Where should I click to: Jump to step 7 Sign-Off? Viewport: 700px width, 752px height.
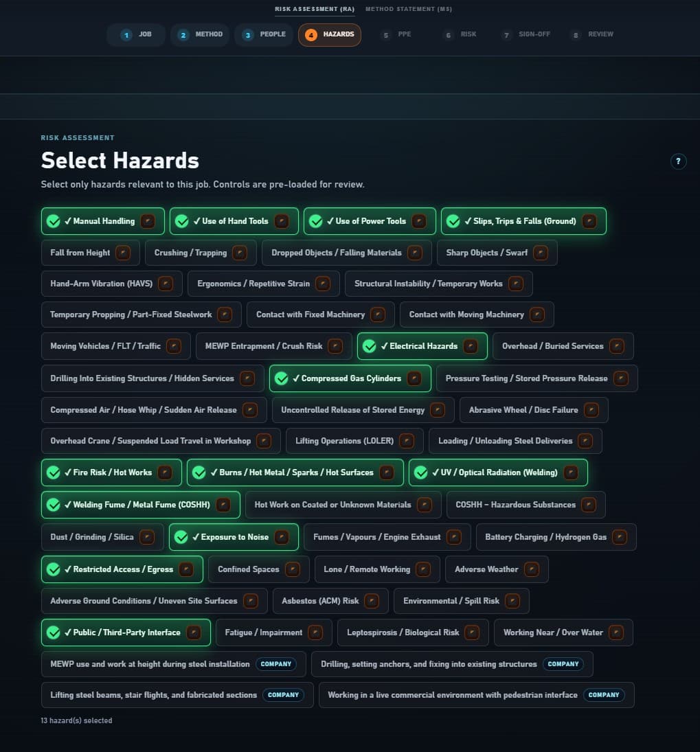point(526,34)
